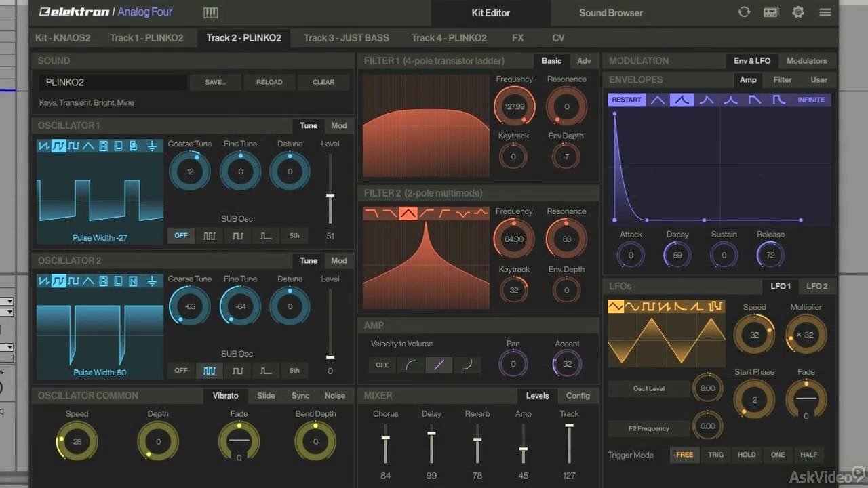Select Oscillator 2 off/ground waveform icon
Image resolution: width=868 pixels, height=488 pixels.
click(x=152, y=281)
